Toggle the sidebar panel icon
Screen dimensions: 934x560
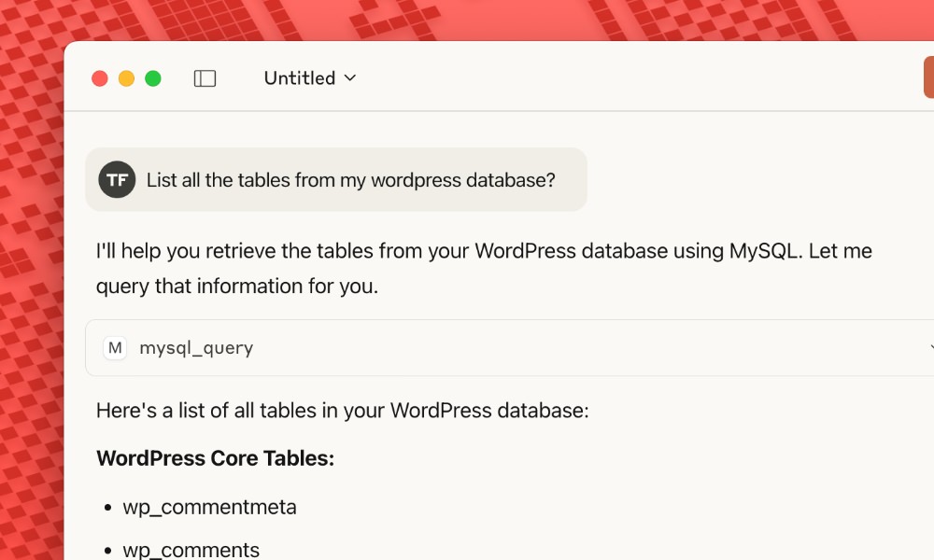click(205, 78)
